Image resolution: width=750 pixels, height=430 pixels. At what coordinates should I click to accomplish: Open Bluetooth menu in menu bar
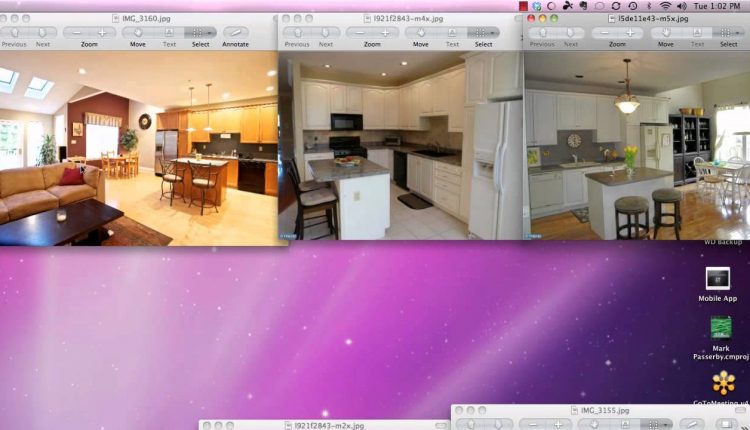click(649, 6)
